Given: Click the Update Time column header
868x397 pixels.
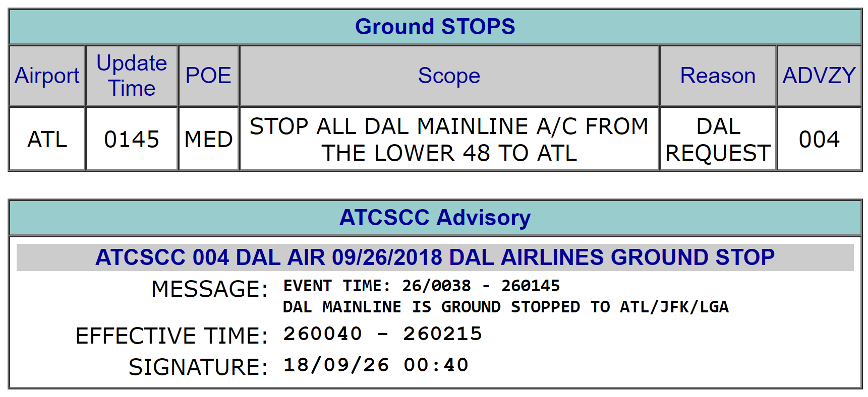Looking at the screenshot, I should click(132, 76).
